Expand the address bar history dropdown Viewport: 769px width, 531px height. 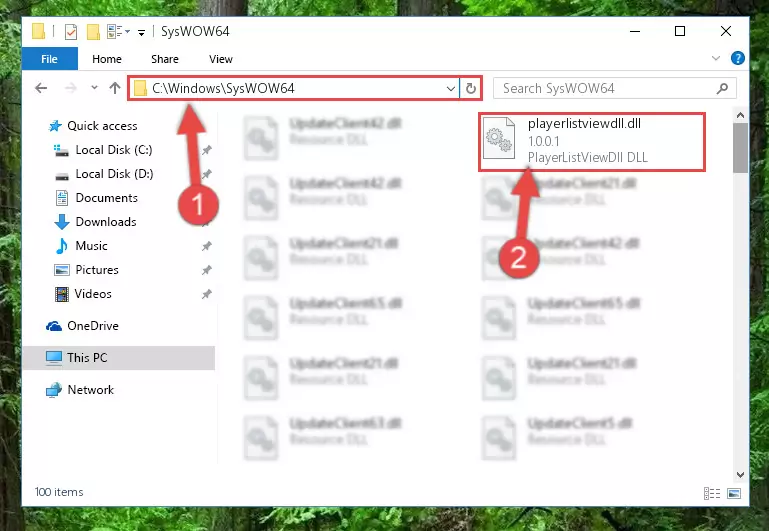tap(451, 89)
